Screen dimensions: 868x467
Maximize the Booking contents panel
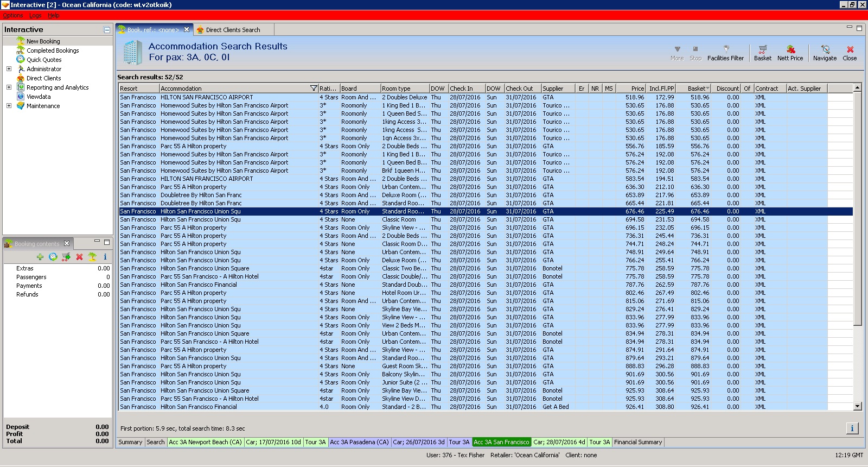(x=107, y=242)
